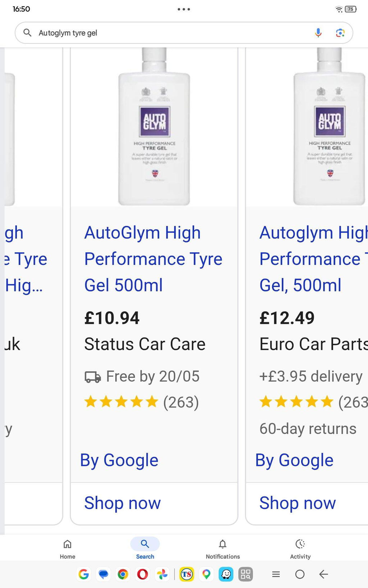This screenshot has height=588, width=368.
Task: Open the Messages app in taskbar
Action: tap(103, 574)
